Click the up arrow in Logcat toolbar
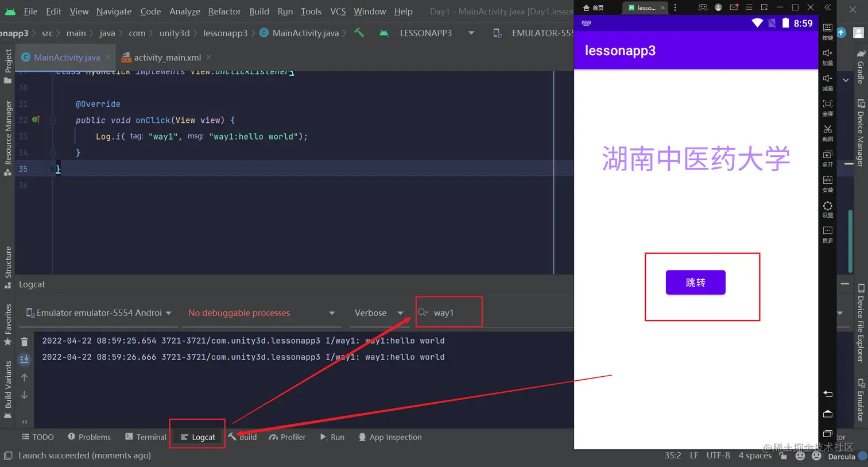868x467 pixels. coord(24,377)
